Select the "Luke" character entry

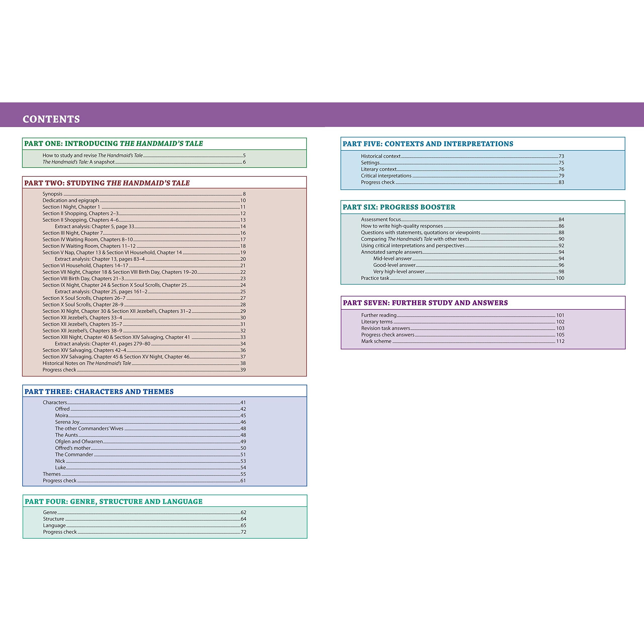(151, 467)
